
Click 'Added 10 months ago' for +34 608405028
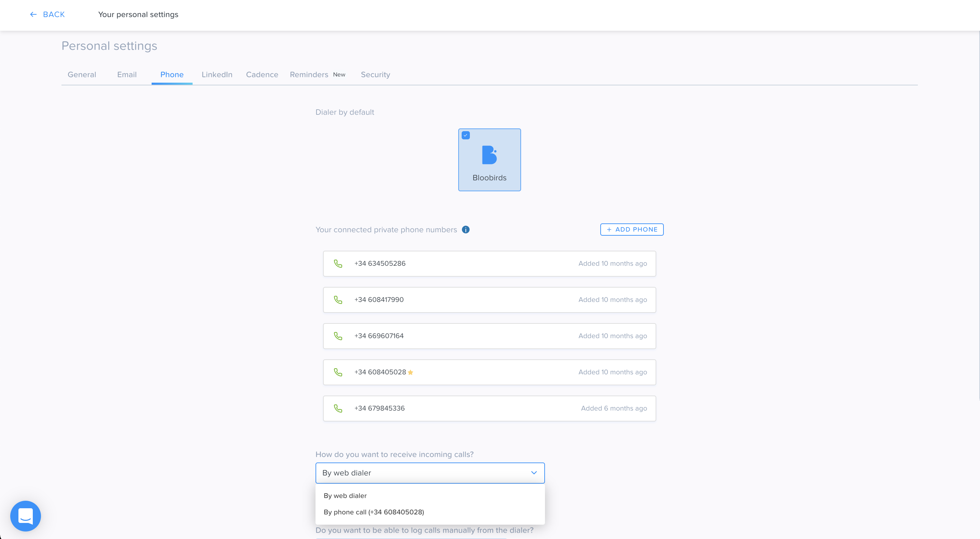pyautogui.click(x=613, y=372)
